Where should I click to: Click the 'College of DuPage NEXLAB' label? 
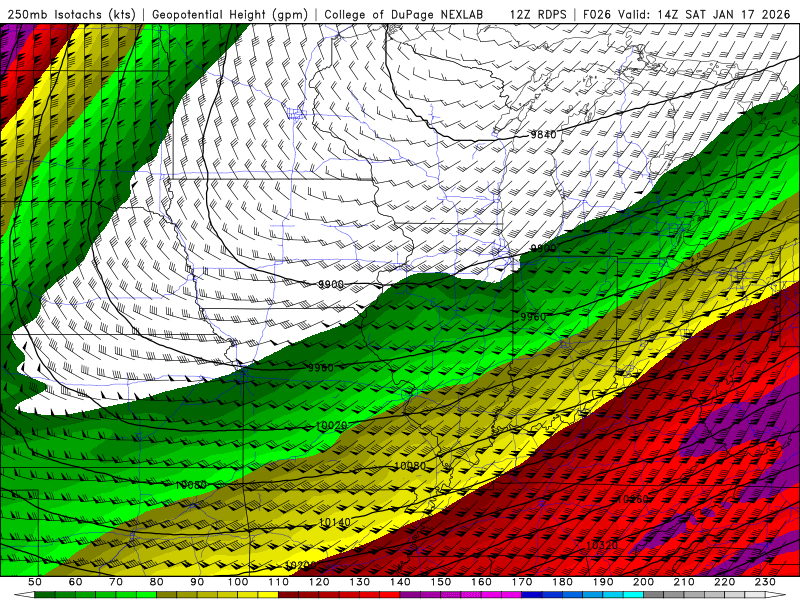[x=404, y=14]
